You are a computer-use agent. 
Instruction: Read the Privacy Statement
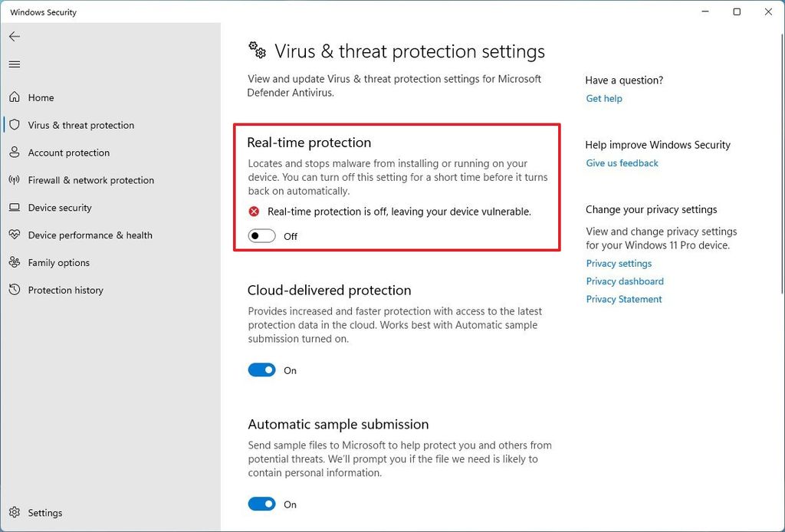(x=623, y=299)
